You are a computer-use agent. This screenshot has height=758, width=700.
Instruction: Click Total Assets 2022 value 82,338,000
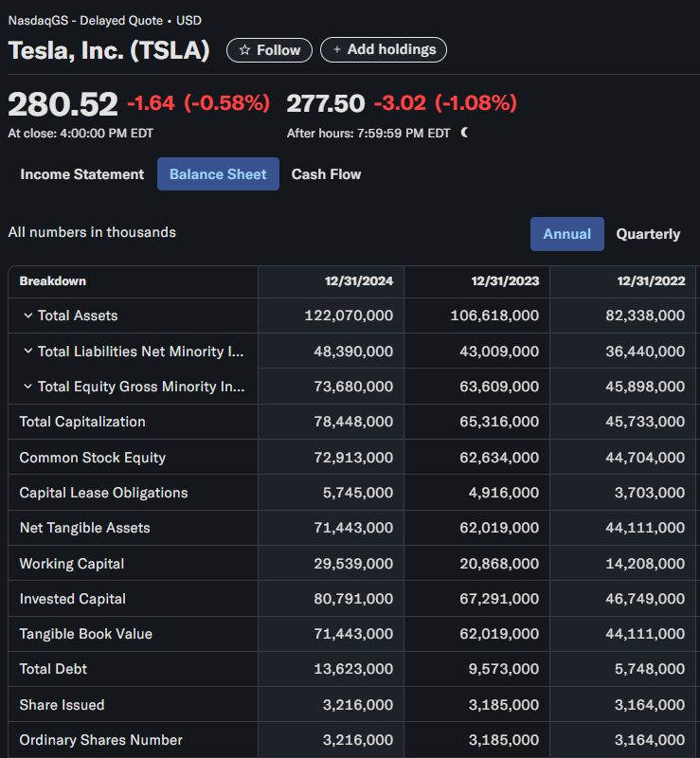point(645,316)
